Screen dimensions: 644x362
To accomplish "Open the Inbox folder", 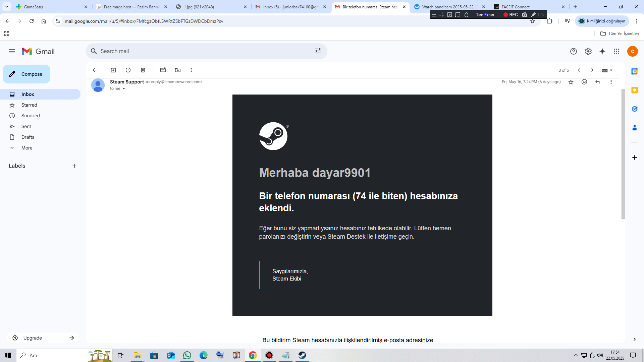I will tap(40, 94).
